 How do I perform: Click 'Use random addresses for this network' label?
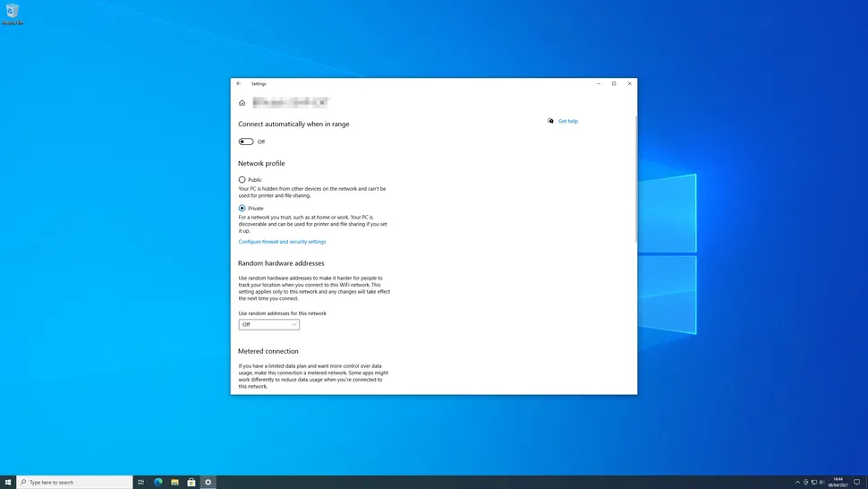(x=282, y=313)
